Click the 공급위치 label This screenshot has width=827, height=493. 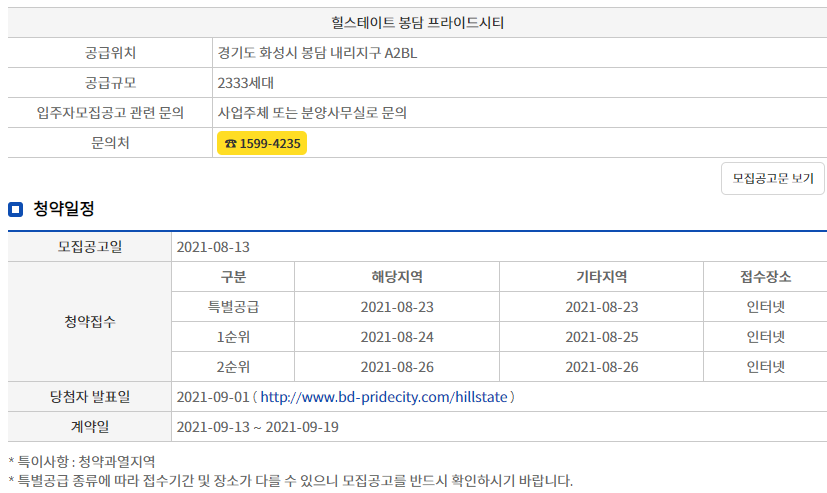click(x=110, y=53)
